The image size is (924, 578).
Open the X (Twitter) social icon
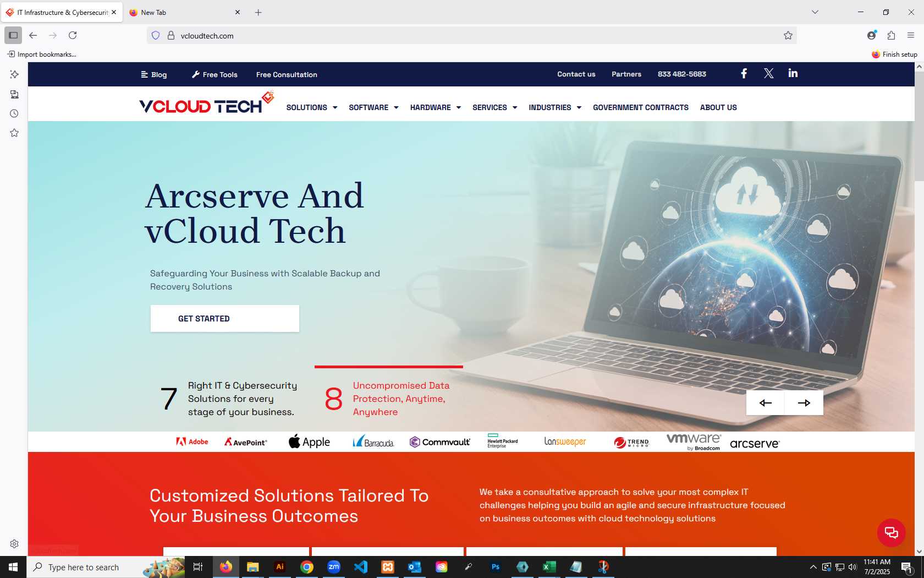768,74
